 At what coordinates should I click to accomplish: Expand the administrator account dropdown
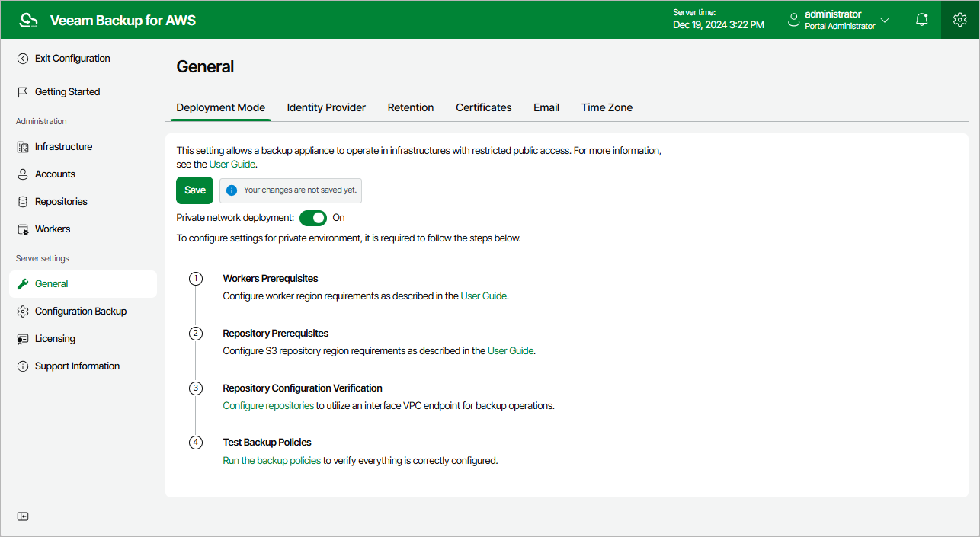coord(885,20)
